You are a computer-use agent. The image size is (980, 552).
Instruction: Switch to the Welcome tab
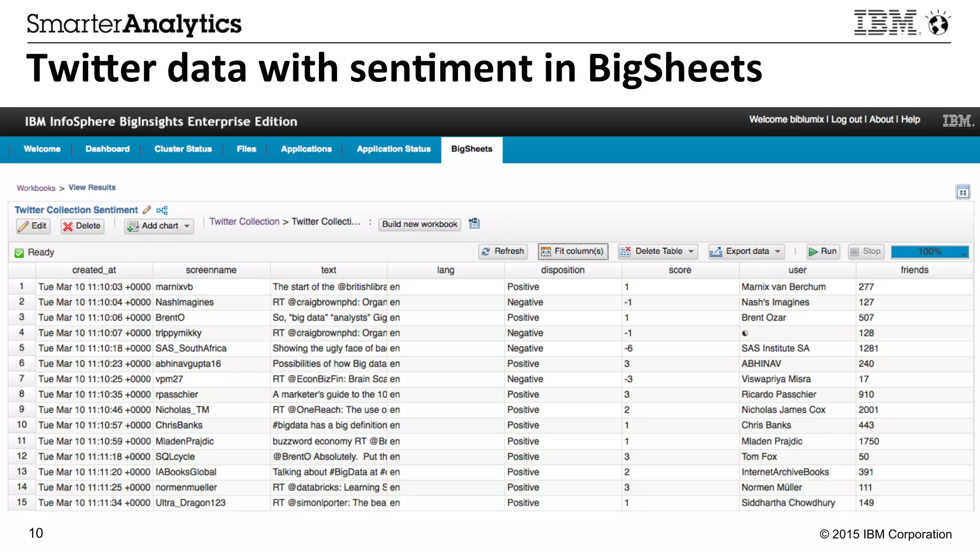[x=42, y=149]
